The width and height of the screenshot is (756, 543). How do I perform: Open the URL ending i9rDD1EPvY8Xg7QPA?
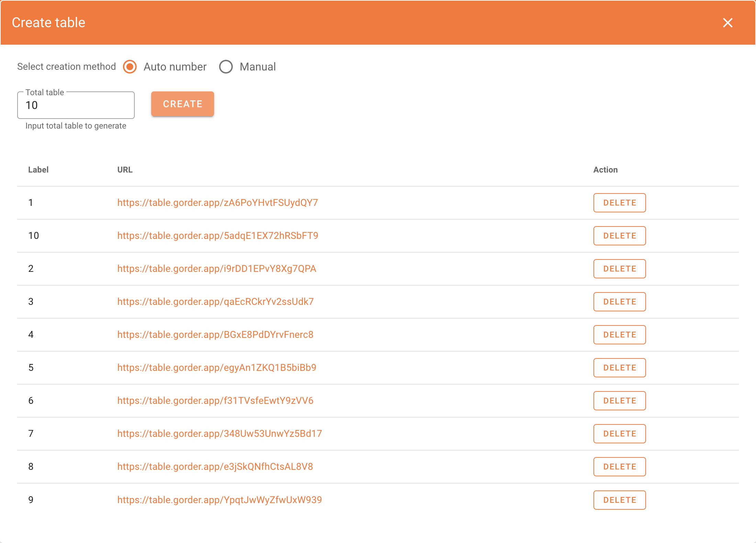(216, 269)
